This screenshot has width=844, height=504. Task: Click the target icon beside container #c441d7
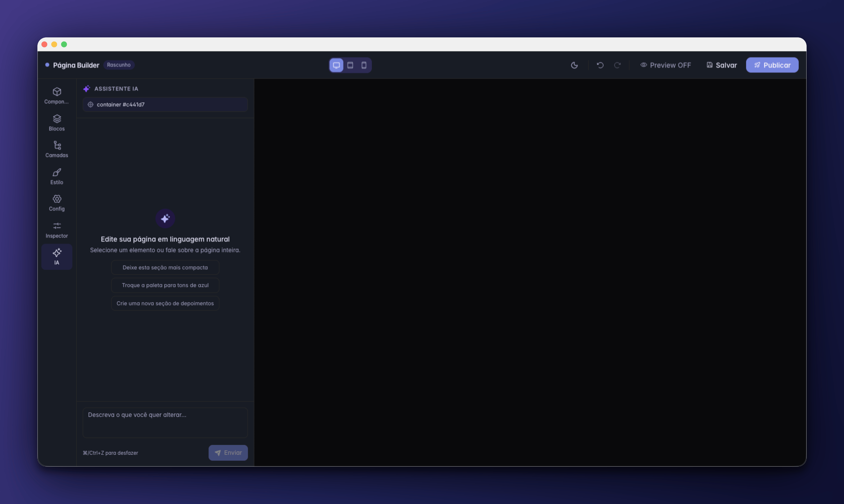(x=91, y=104)
